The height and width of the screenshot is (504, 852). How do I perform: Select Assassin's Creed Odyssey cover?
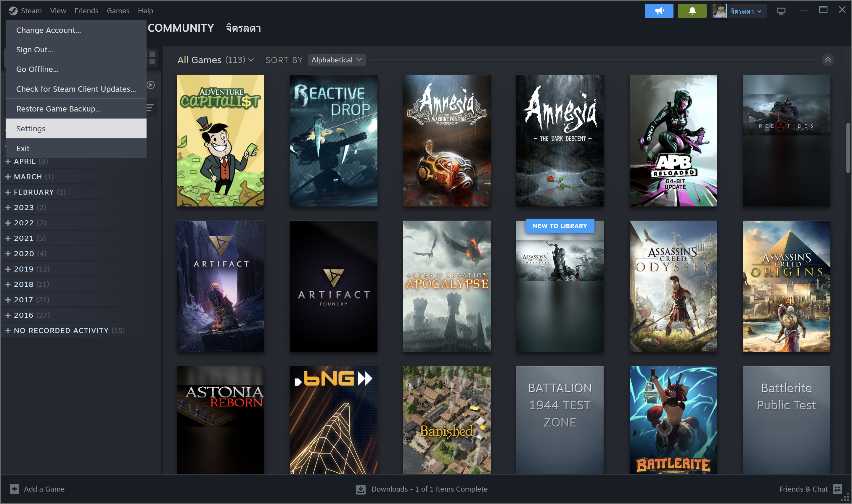(x=673, y=286)
